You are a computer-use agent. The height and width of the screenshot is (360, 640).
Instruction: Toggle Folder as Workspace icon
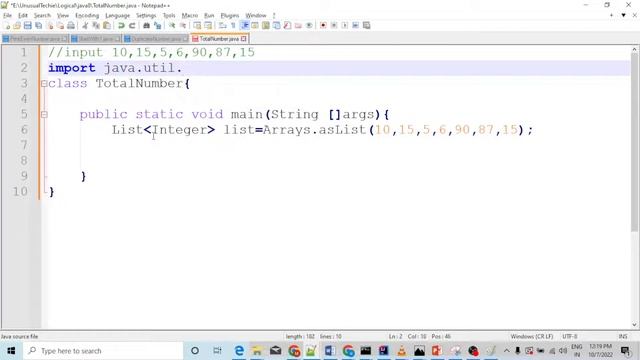(x=298, y=25)
